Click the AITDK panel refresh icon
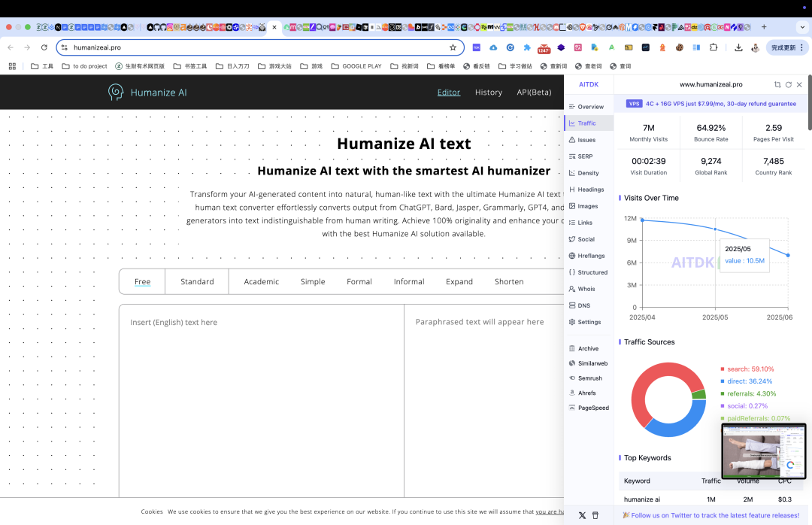 (x=788, y=84)
